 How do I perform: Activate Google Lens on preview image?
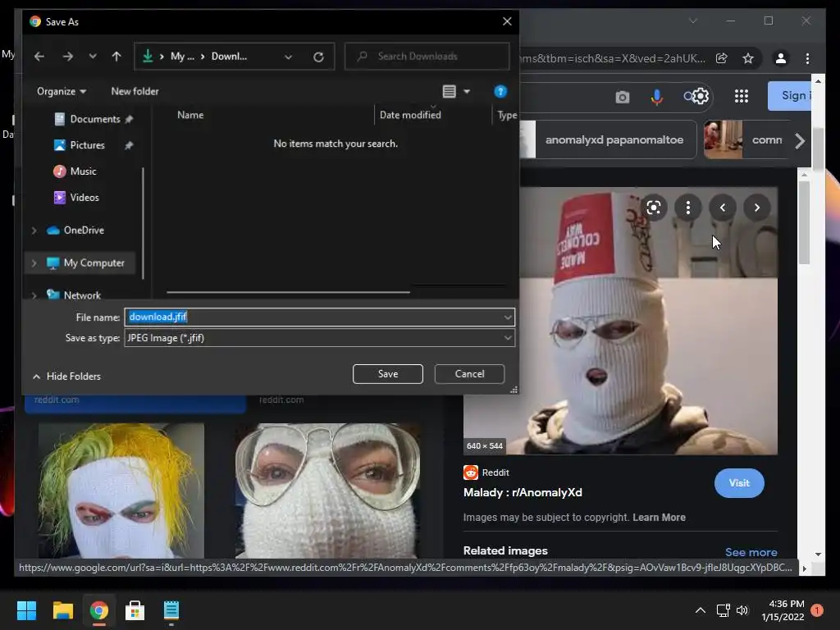tap(654, 208)
